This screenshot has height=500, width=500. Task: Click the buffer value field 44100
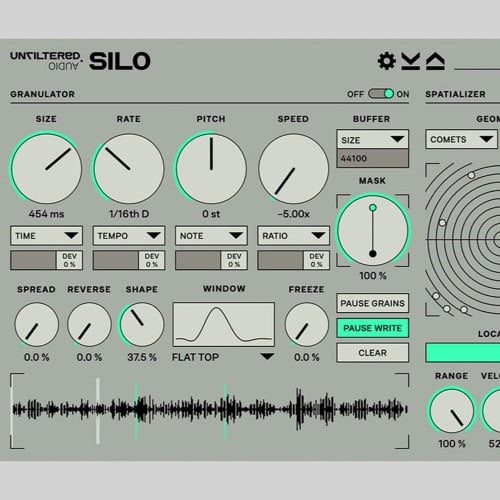pos(372,158)
